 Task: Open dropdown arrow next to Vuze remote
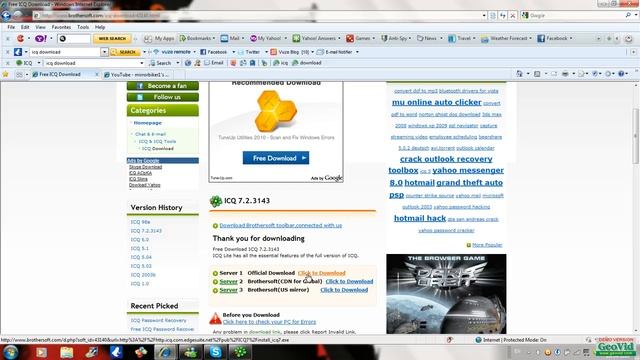coord(194,52)
